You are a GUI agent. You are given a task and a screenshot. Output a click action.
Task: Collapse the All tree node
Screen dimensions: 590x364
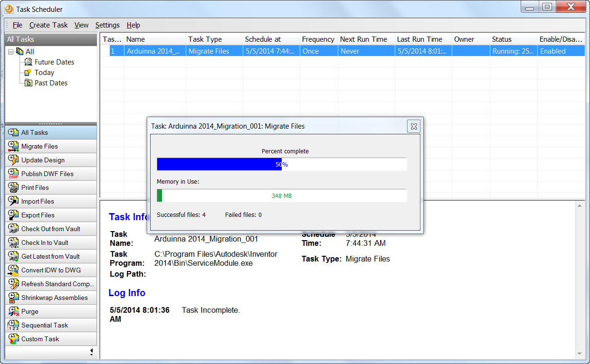click(10, 52)
